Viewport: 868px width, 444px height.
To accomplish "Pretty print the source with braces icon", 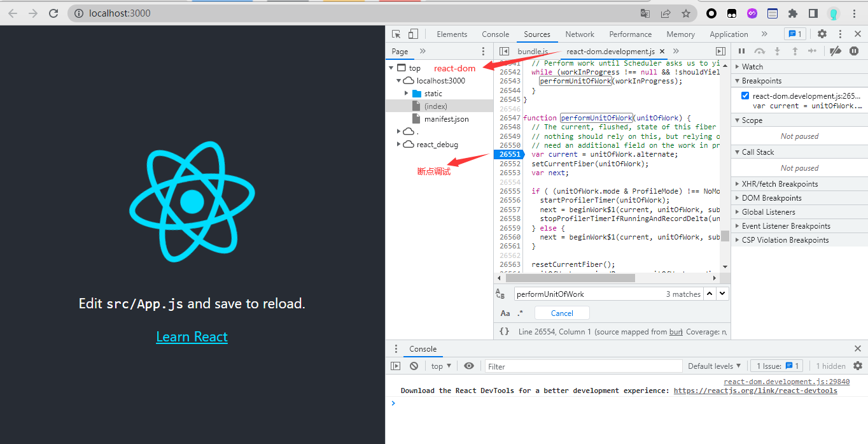I will point(504,331).
